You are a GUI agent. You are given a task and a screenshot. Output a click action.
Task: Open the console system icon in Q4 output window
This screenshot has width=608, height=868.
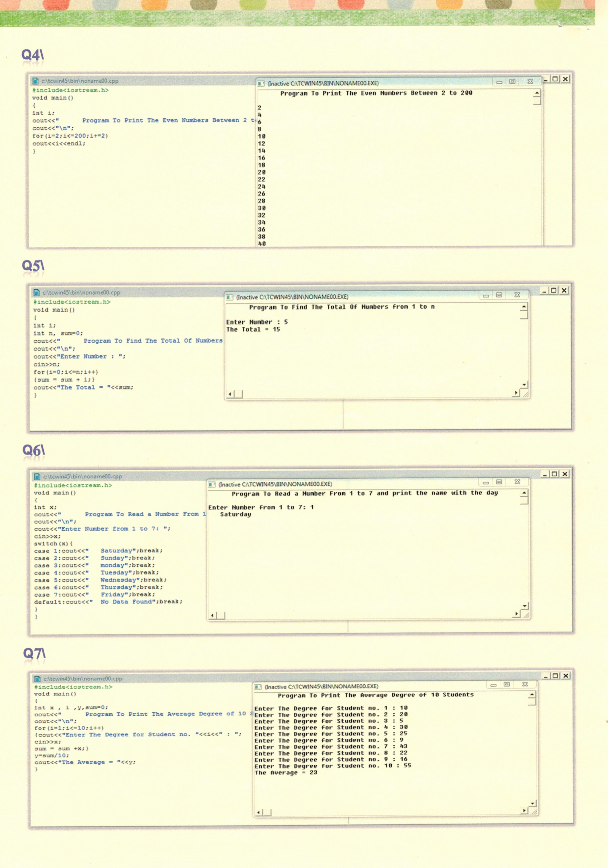[261, 84]
